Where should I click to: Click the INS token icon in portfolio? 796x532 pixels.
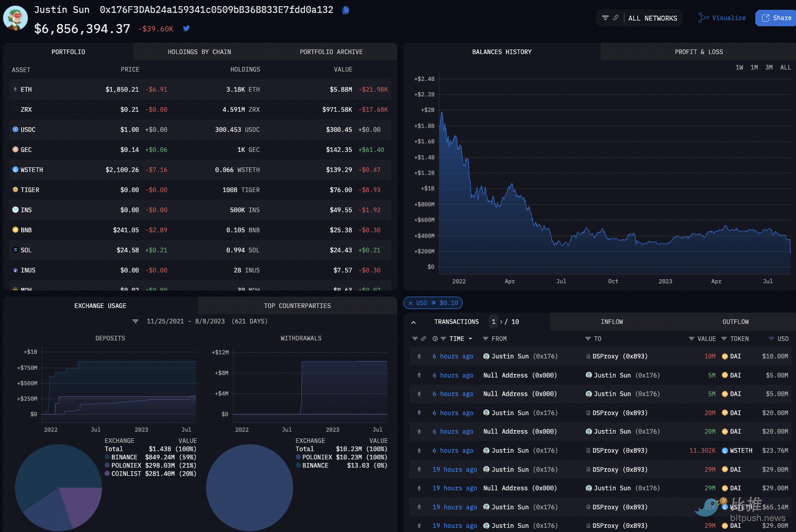(x=15, y=210)
